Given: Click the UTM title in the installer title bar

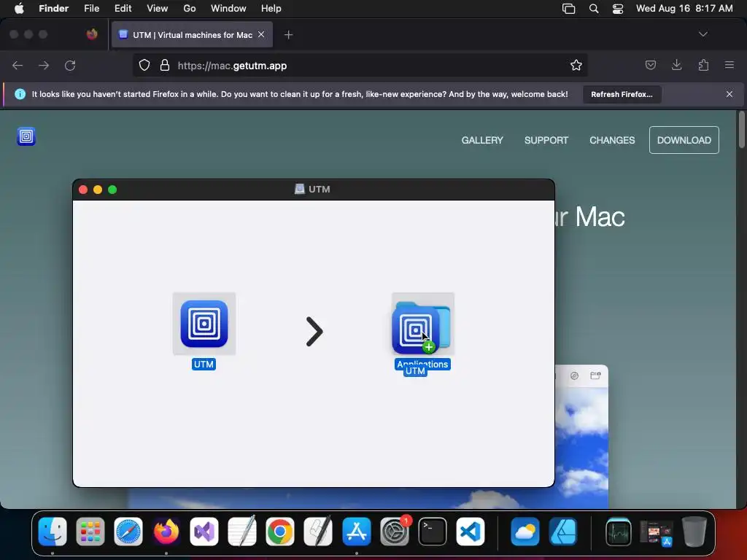Looking at the screenshot, I should click(x=320, y=189).
